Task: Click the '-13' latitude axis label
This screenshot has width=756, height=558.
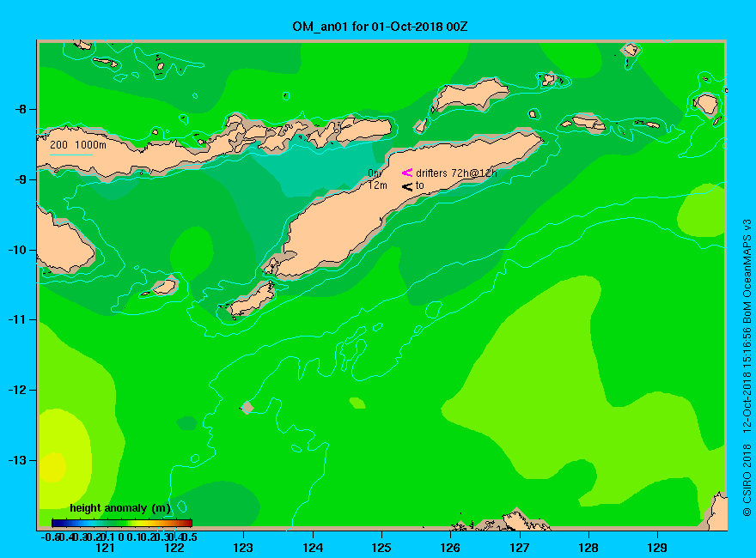Action: [18, 460]
